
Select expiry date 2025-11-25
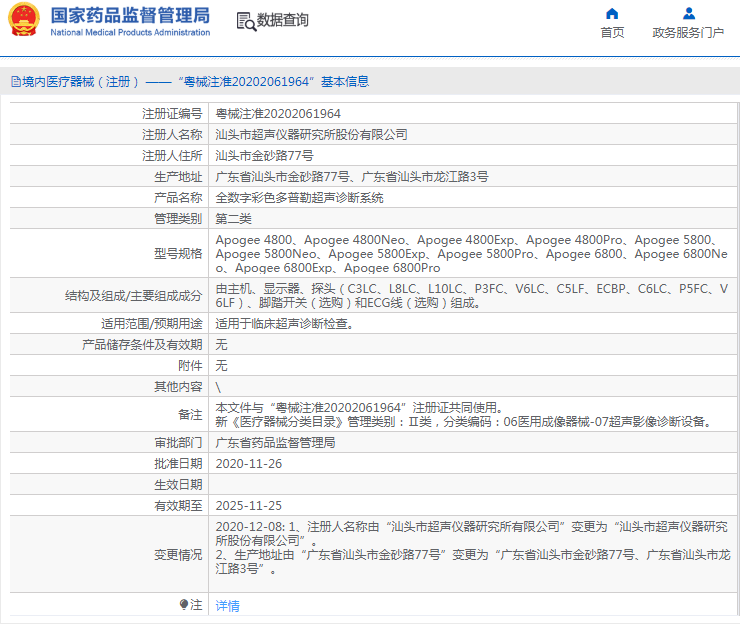pyautogui.click(x=249, y=506)
